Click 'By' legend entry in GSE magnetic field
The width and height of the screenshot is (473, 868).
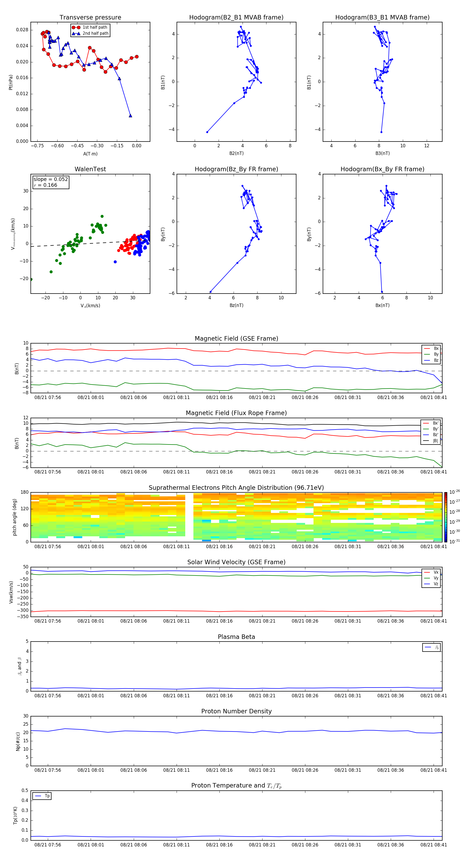coord(431,355)
